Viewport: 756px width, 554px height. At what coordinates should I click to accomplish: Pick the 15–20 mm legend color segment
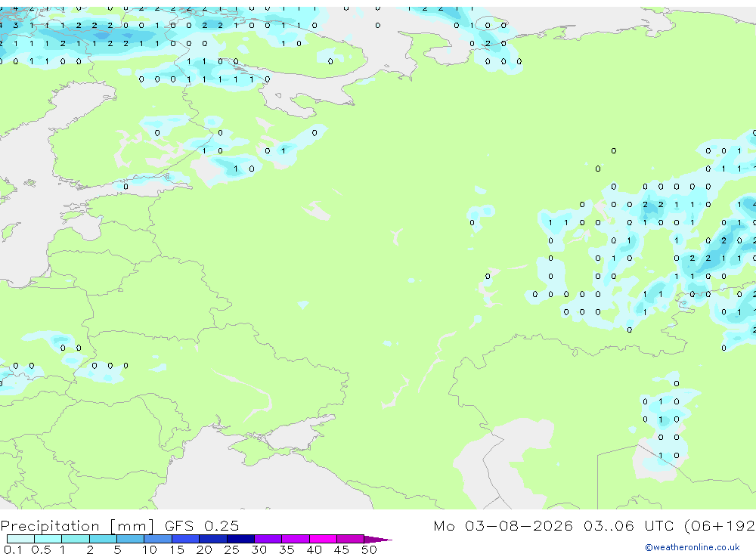pos(186,539)
